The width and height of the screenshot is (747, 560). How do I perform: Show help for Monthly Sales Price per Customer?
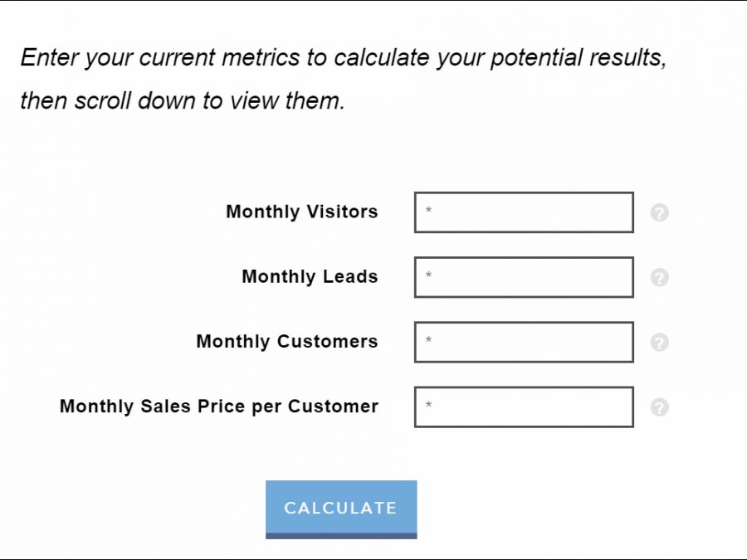click(659, 407)
